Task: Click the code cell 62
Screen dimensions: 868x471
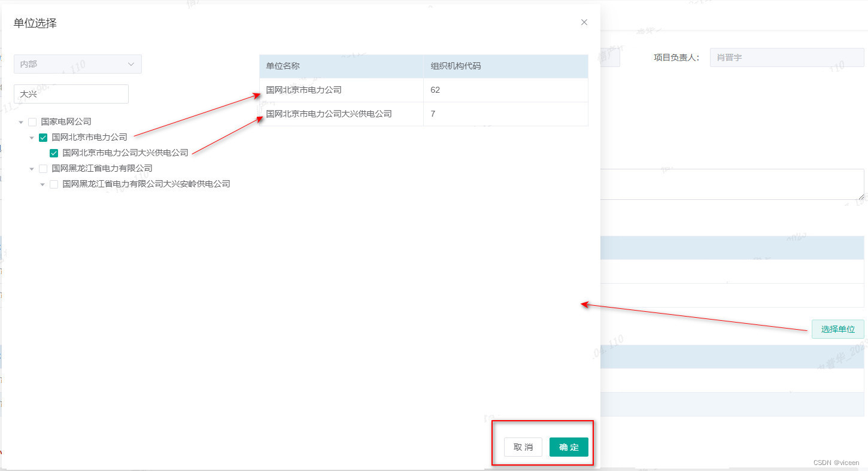Action: 506,90
